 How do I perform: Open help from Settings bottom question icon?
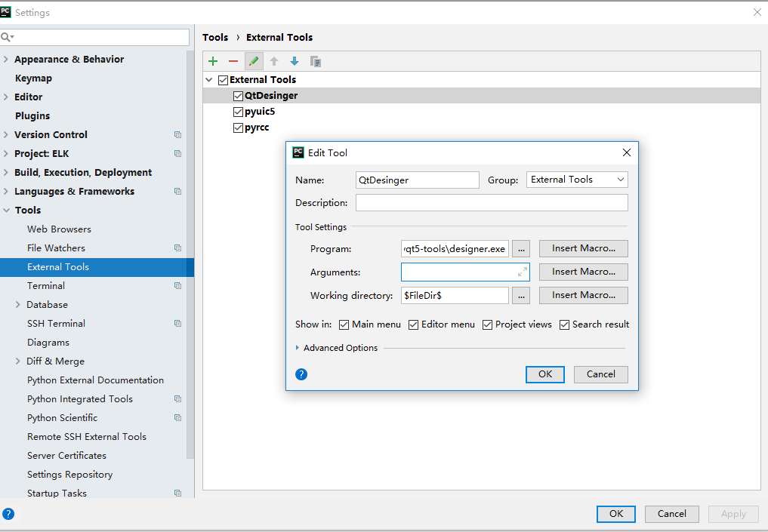[8, 514]
